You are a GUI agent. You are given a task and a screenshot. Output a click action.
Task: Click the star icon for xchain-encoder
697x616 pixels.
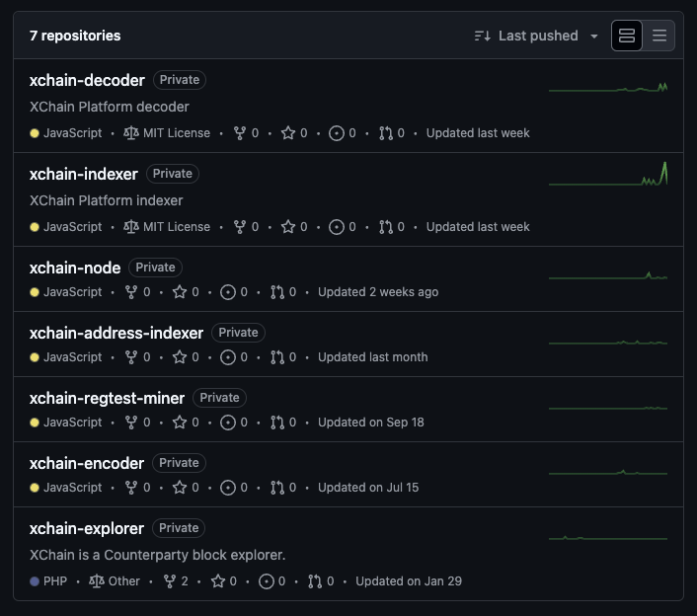tap(180, 488)
